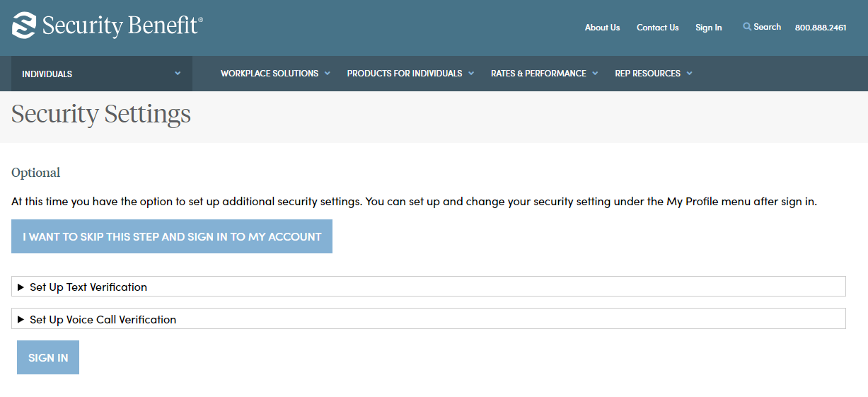
Task: Open Rates & Performance menu
Action: [x=538, y=74]
